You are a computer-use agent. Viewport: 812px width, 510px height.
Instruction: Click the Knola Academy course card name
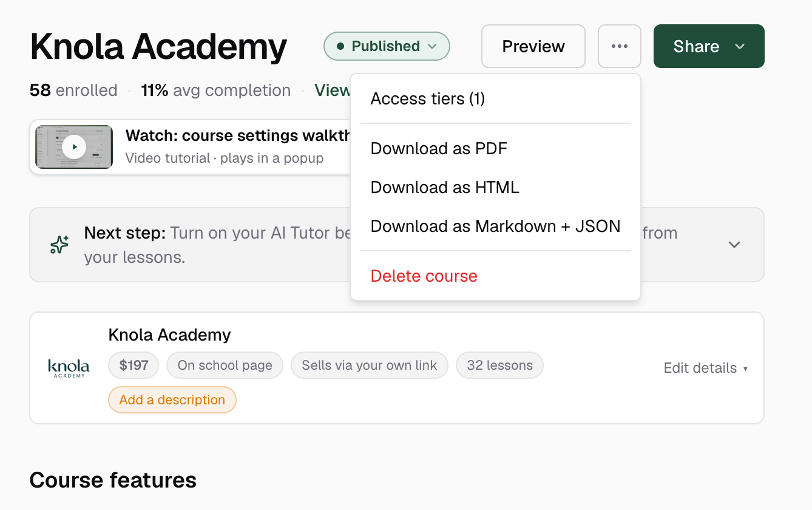click(170, 335)
